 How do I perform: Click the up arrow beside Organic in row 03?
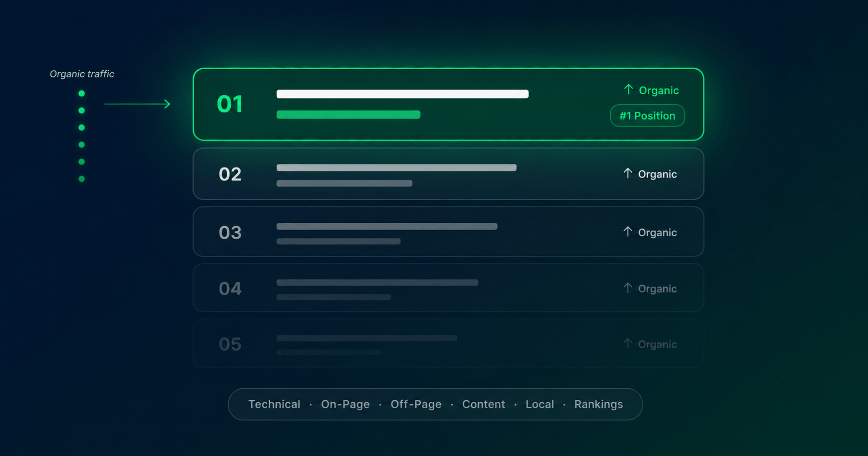pyautogui.click(x=628, y=231)
